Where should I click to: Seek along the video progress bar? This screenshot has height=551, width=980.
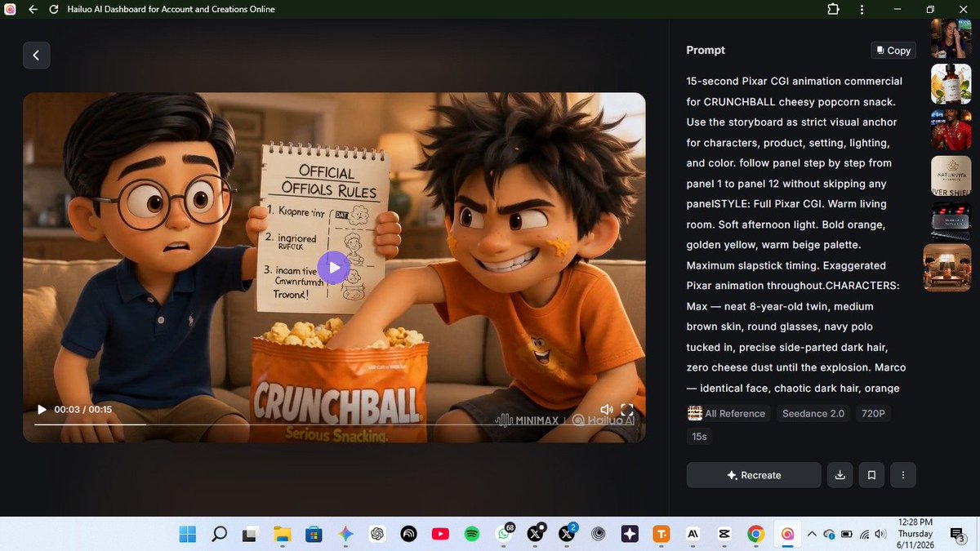334,424
